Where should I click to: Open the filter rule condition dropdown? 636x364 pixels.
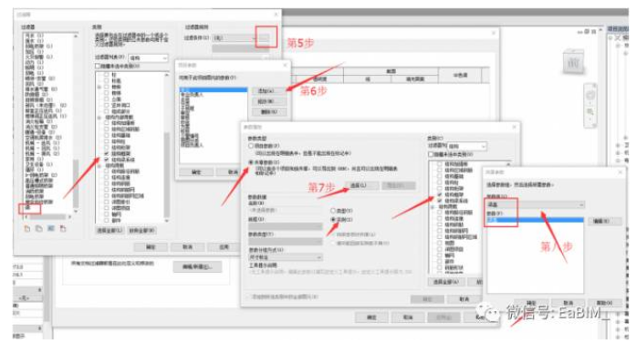(235, 37)
